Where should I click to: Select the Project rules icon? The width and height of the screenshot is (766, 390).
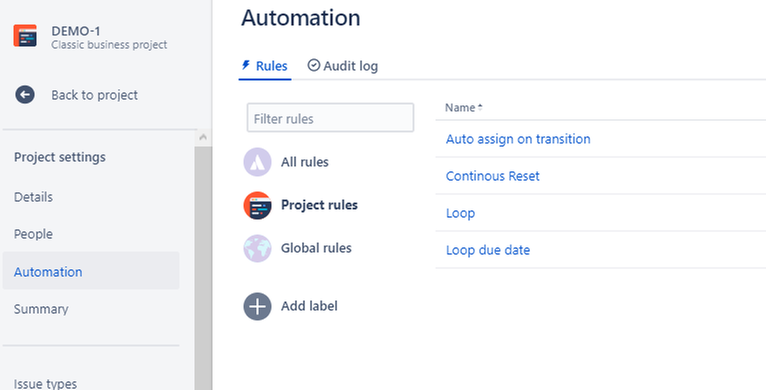(x=257, y=205)
